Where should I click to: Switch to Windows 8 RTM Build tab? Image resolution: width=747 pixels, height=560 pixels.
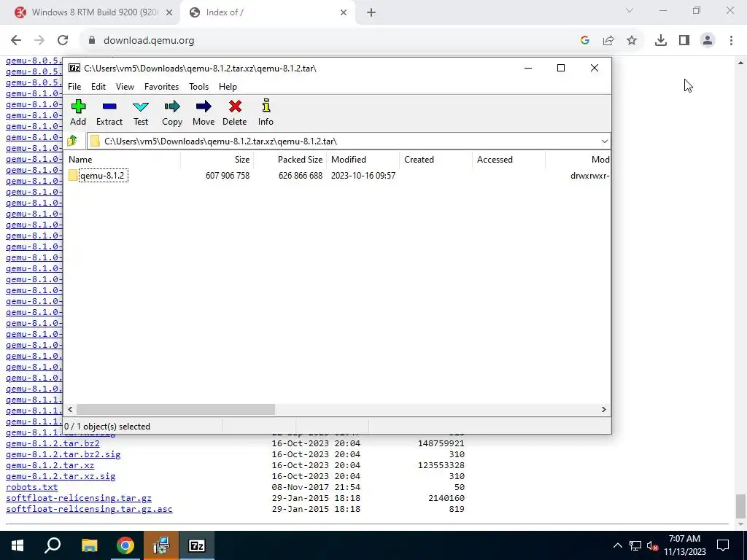pos(94,13)
